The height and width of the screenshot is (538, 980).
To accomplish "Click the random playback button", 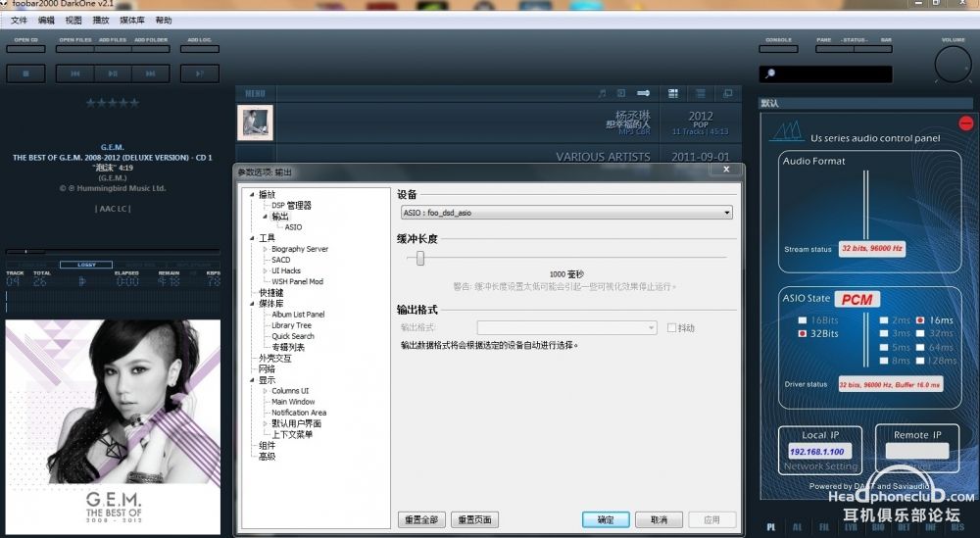I will tap(199, 73).
